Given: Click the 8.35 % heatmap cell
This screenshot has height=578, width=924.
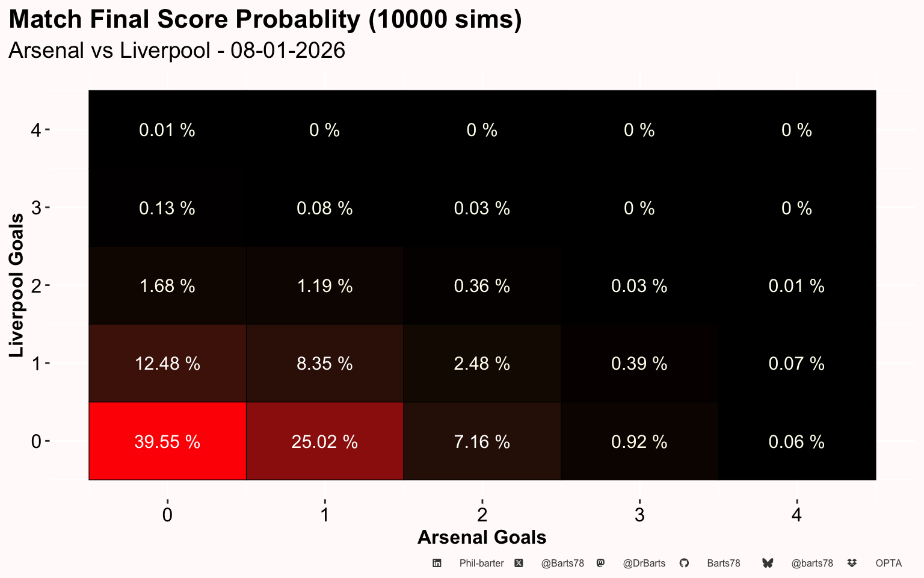Looking at the screenshot, I should click(x=325, y=363).
